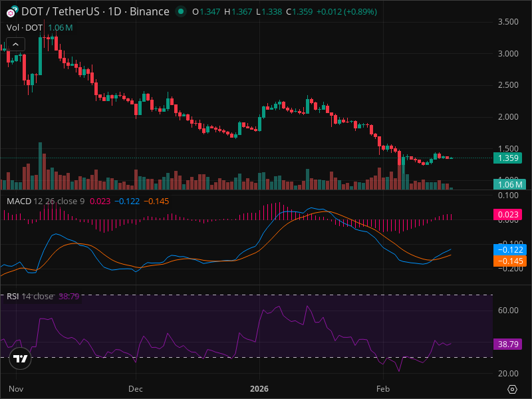
Task: Click the Nov date axis label
Action: click(x=16, y=389)
